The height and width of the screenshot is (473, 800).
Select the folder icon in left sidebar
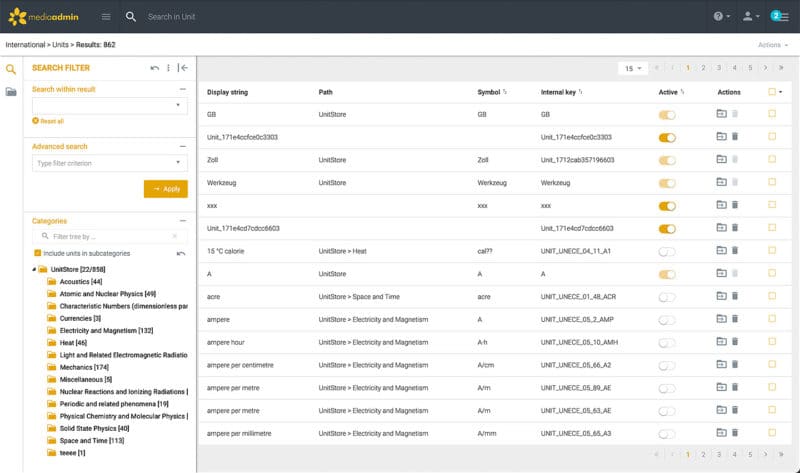coord(11,92)
